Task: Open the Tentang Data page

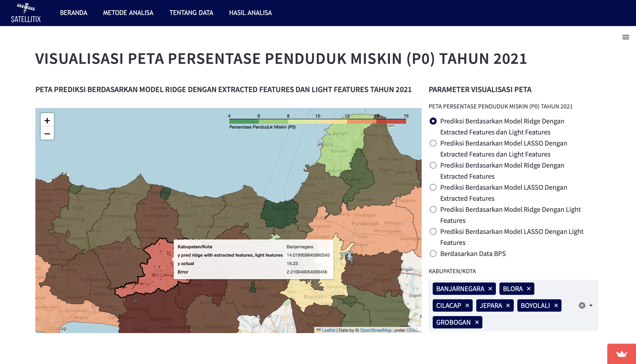Action: [x=191, y=13]
